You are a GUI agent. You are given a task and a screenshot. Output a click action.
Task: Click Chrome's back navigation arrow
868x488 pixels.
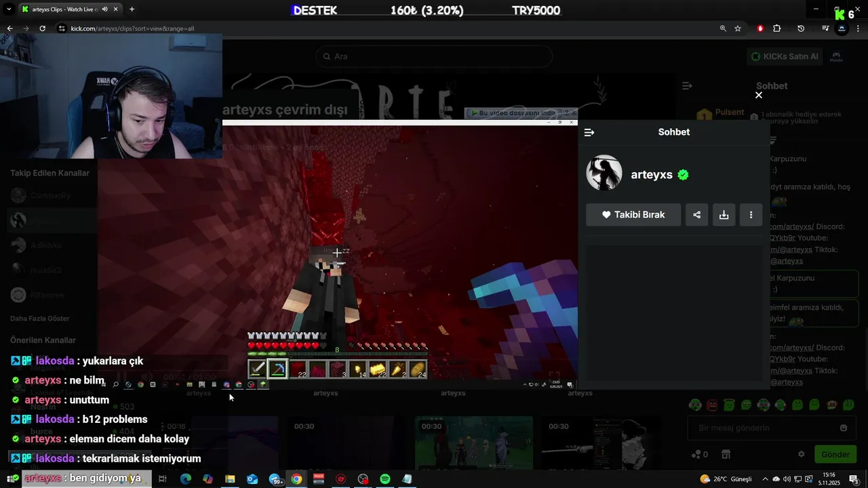coord(9,28)
